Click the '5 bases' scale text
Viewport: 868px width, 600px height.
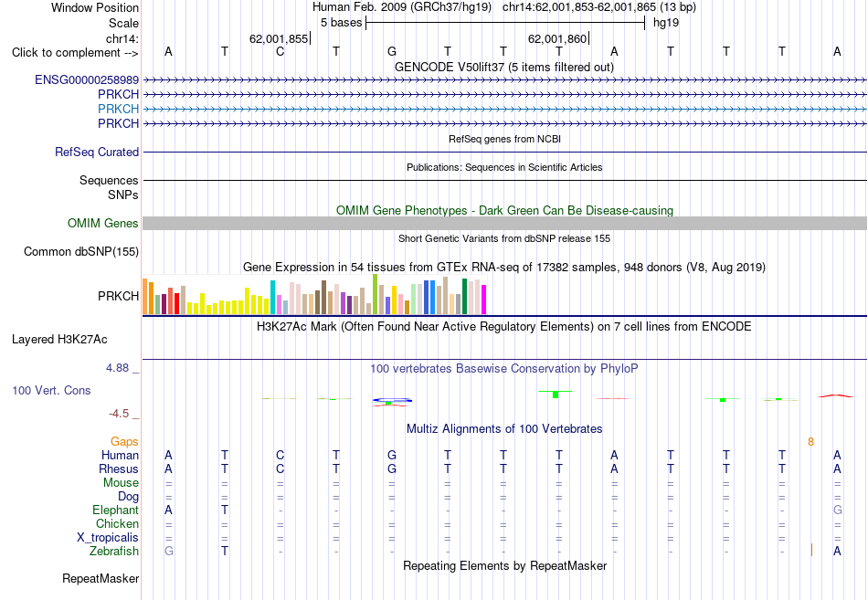(x=341, y=23)
